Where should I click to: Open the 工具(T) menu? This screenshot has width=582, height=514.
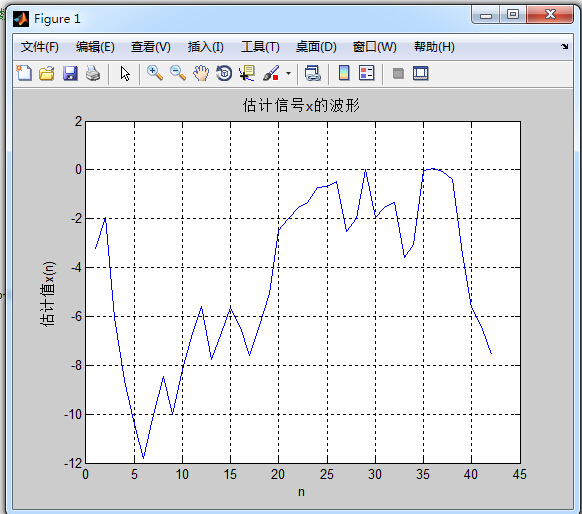[260, 47]
